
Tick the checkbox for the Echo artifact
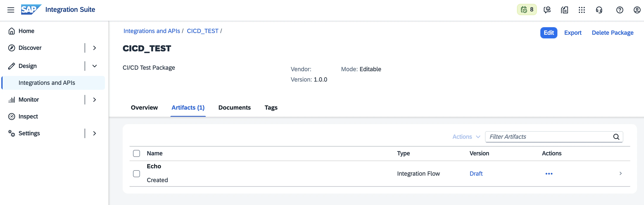[x=136, y=173]
